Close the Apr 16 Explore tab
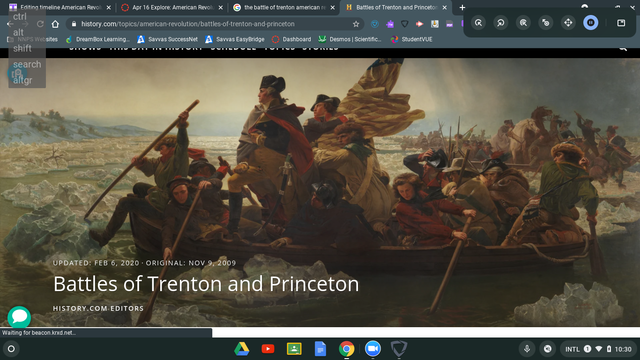 pyautogui.click(x=220, y=7)
